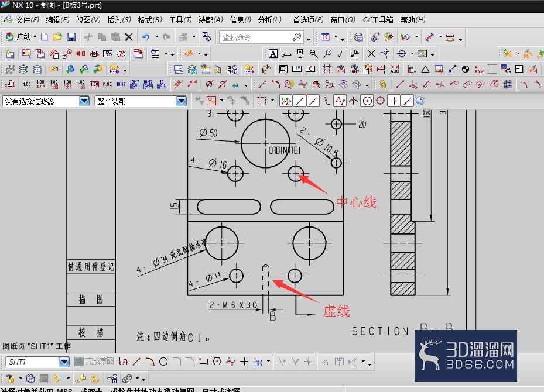Save the current part file
This screenshot has width=544, height=392.
click(x=71, y=36)
